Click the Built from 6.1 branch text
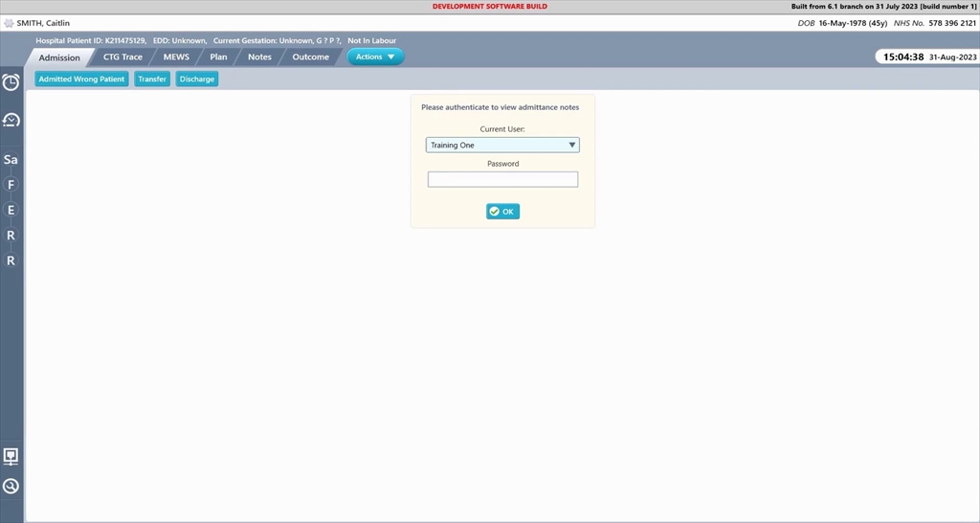The height and width of the screenshot is (523, 980). (883, 7)
